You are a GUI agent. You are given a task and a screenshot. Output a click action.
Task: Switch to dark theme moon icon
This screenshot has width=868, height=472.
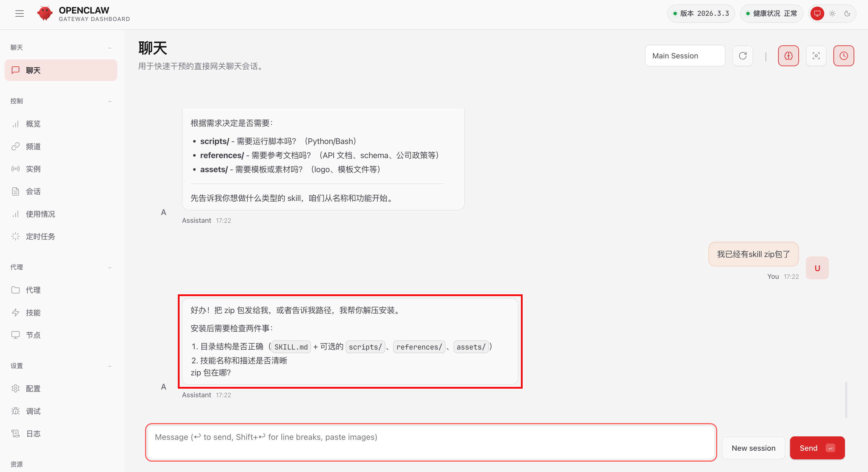click(x=847, y=14)
